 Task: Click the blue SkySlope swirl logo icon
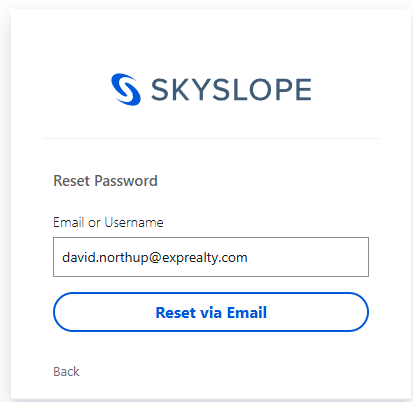[x=126, y=89]
